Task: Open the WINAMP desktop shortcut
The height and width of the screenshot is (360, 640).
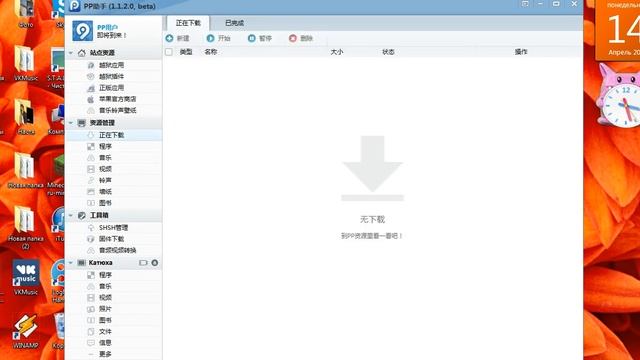Action: click(x=26, y=331)
